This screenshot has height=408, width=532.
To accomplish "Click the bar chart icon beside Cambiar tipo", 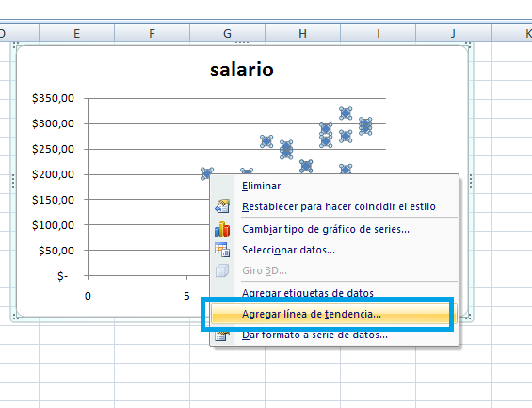I will tap(222, 229).
